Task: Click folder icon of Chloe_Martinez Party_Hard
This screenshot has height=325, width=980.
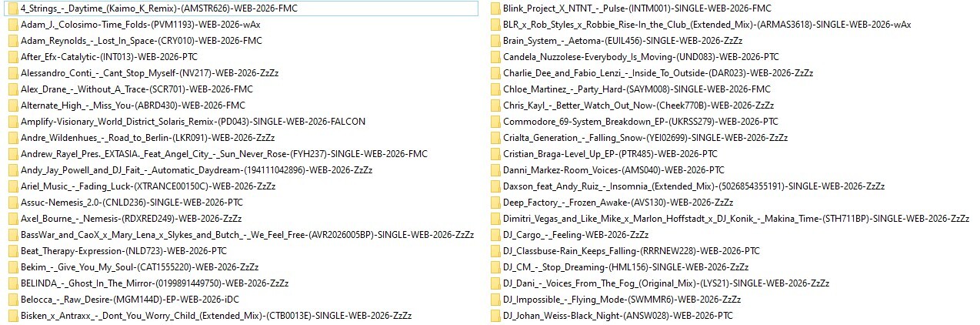Action: pos(495,89)
